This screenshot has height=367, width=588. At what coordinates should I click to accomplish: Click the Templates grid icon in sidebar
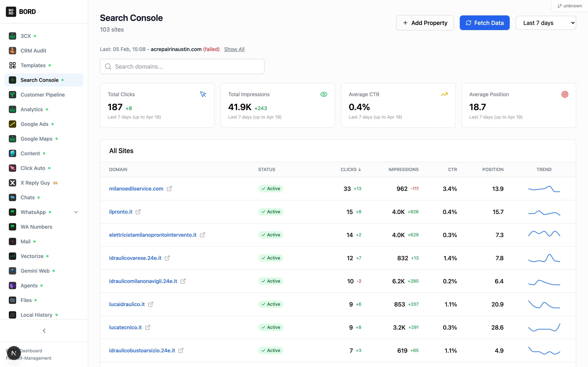click(12, 65)
